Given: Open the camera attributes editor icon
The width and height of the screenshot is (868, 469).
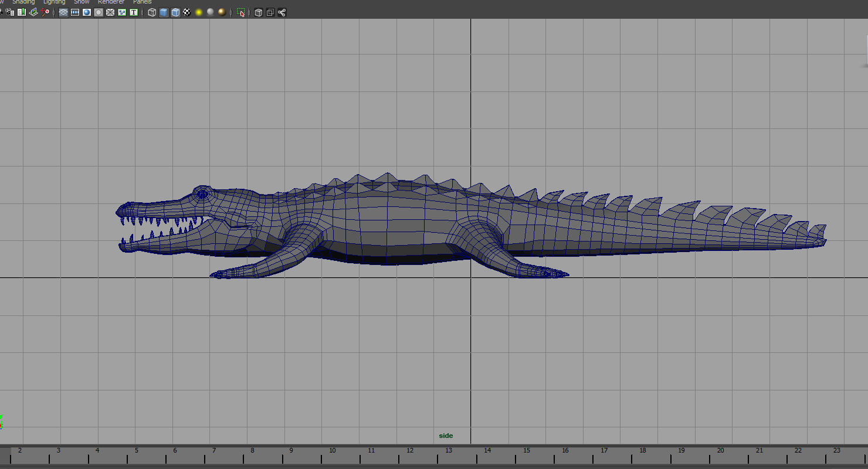Looking at the screenshot, I should click(x=9, y=12).
